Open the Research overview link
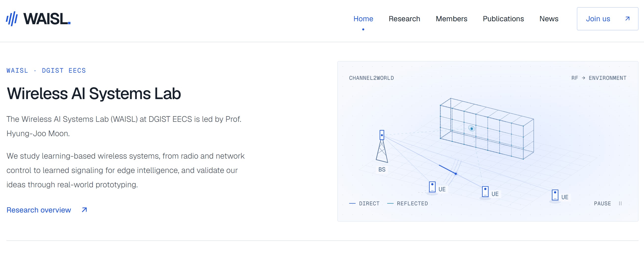Screen dimensions: 644x255 47,210
